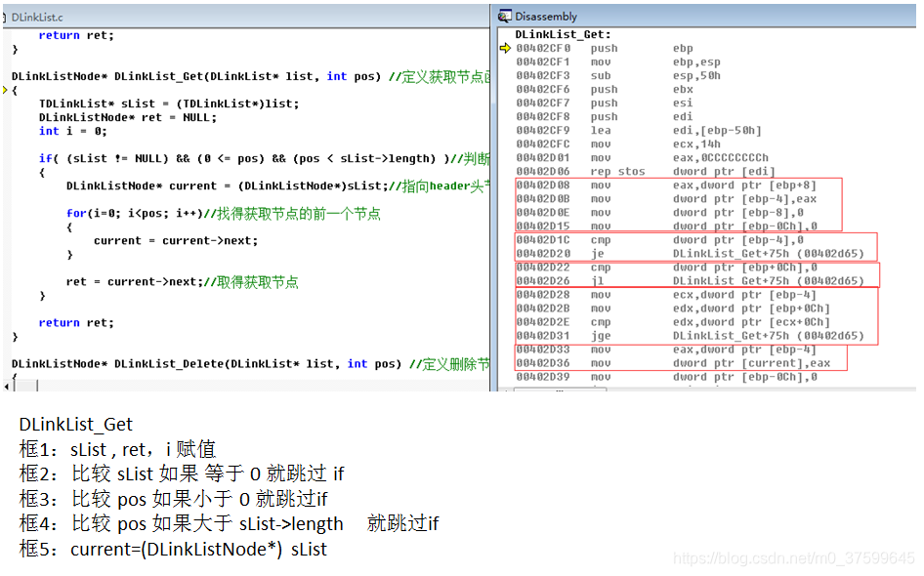Click disassembly line 00402D2E cmp edx,[ecx+0Ch]
The height and width of the screenshot is (576, 924).
point(674,322)
